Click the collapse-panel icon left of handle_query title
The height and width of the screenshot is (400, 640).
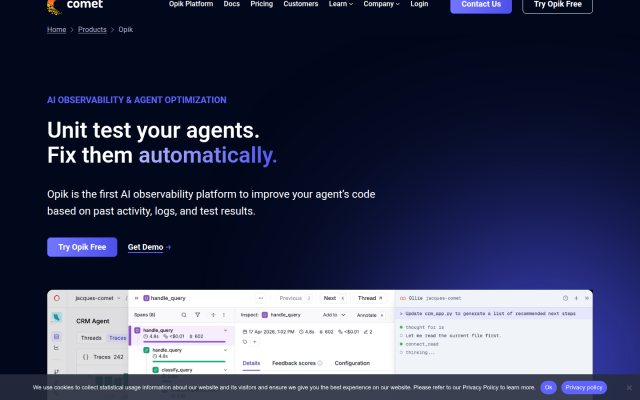136,298
